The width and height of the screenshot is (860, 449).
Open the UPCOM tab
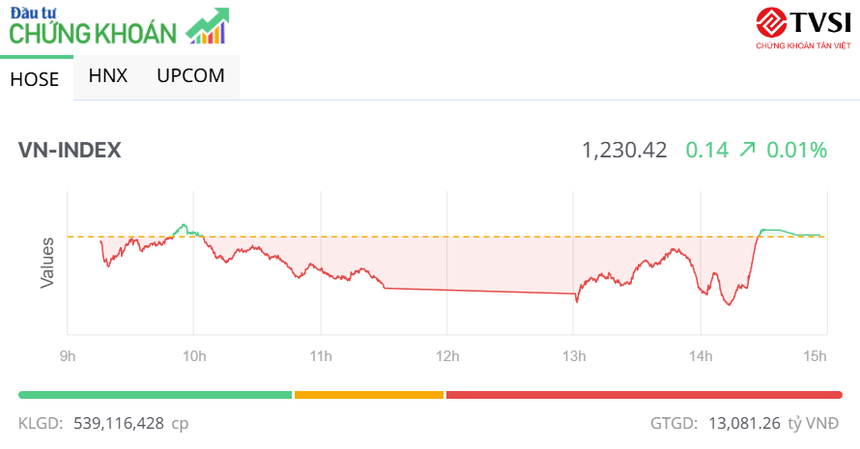(190, 76)
